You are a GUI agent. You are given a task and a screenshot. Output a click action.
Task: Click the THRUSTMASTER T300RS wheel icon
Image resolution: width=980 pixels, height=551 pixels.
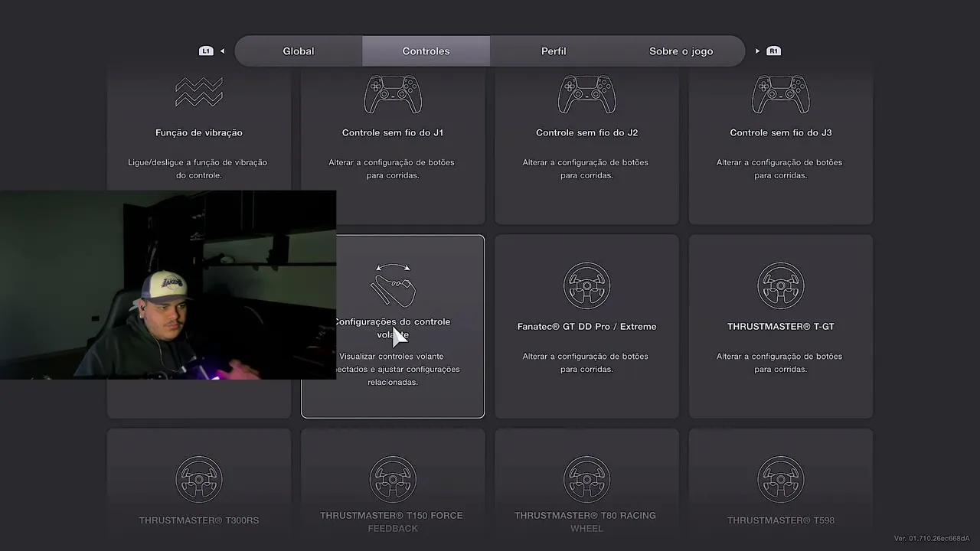click(199, 480)
